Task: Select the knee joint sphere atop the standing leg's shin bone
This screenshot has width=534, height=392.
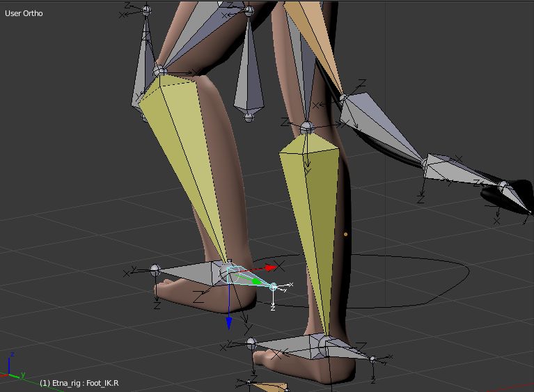Action: [x=306, y=127]
